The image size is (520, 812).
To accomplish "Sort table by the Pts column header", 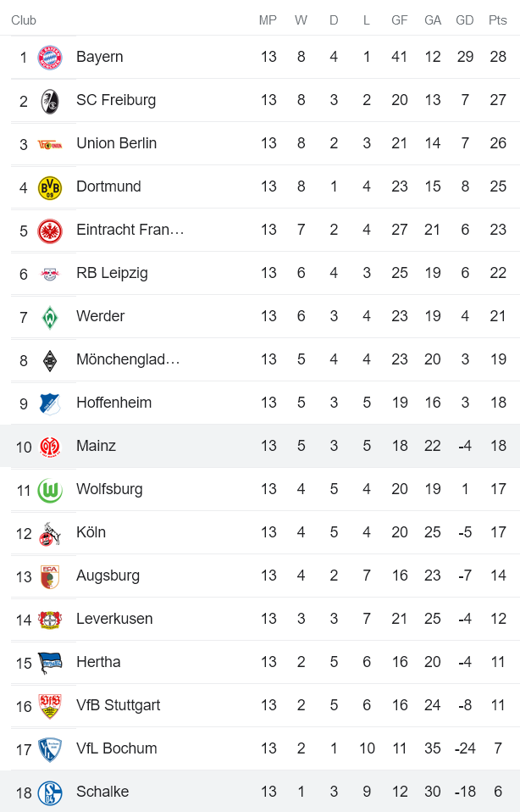I will pos(497,19).
